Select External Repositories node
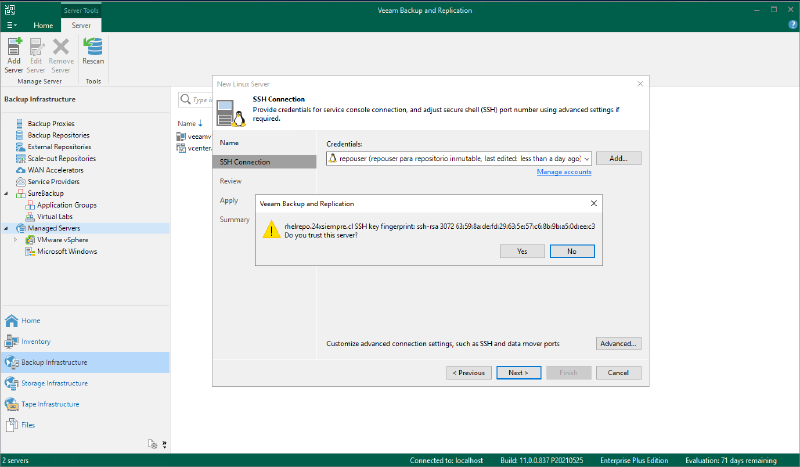This screenshot has width=800, height=467. 59,147
